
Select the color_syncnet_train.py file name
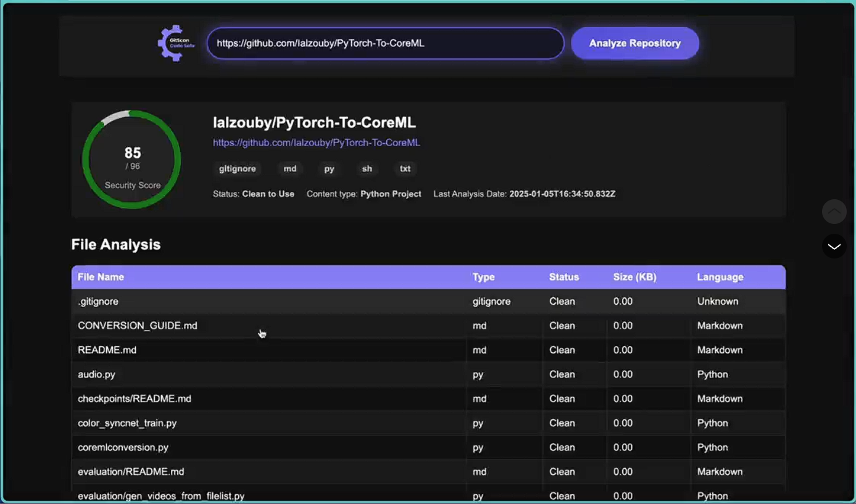click(127, 423)
